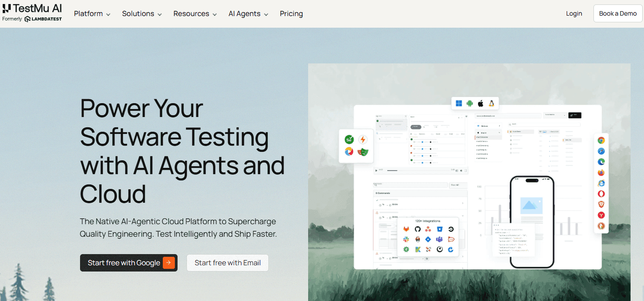Screen dimensions: 644x301
Task: Select the Windows OS icon
Action: 459,103
